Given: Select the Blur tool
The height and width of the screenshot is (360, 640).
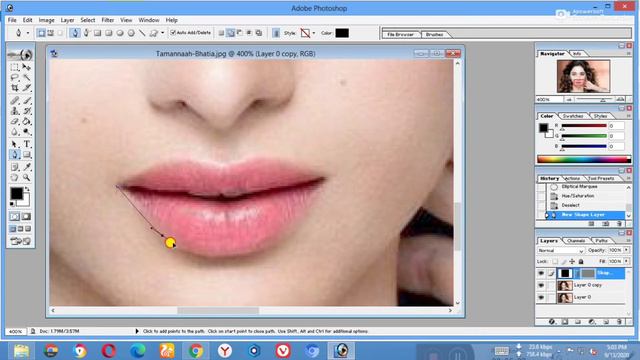Looking at the screenshot, I should coord(15,132).
